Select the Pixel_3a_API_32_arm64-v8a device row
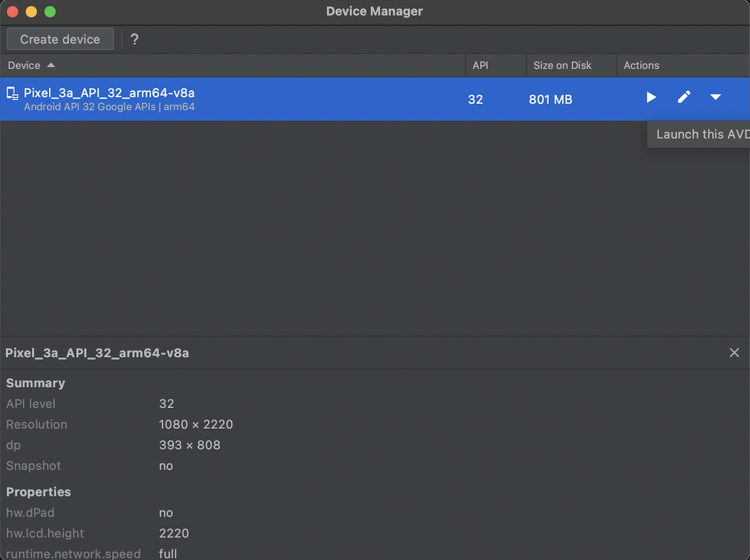Screen dimensions: 750x560 coord(375,99)
